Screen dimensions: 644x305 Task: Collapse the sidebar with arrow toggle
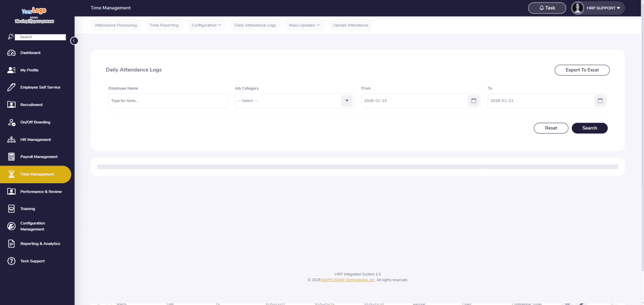74,41
